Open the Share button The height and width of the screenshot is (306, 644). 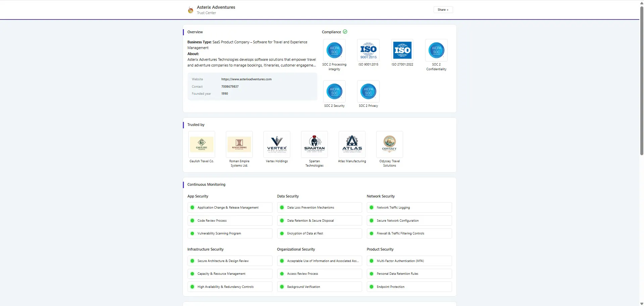click(x=443, y=10)
